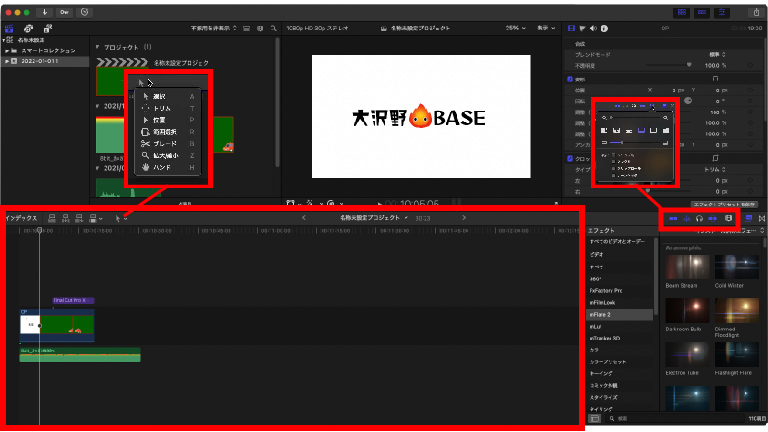The image size is (768, 432).
Task: Choose Select tool from tool menu
Action: coord(168,96)
